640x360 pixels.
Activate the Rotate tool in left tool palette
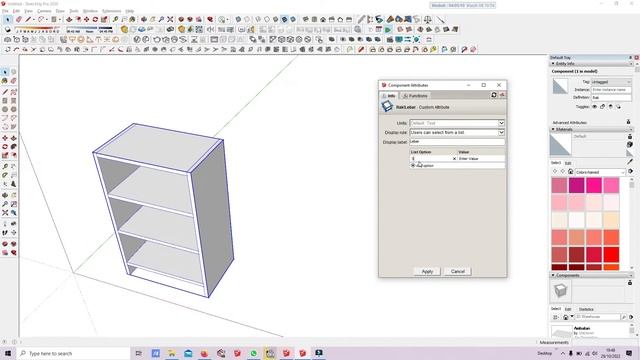(5, 147)
